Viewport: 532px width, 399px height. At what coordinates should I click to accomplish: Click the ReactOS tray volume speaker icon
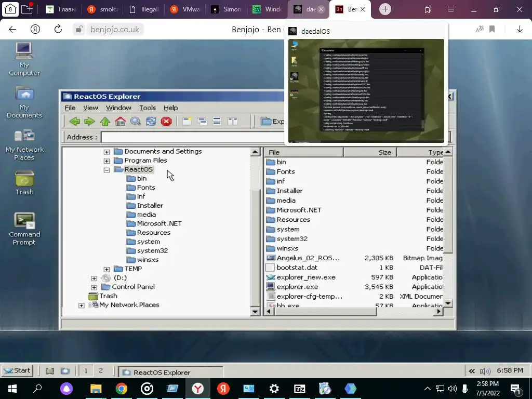coord(486,371)
